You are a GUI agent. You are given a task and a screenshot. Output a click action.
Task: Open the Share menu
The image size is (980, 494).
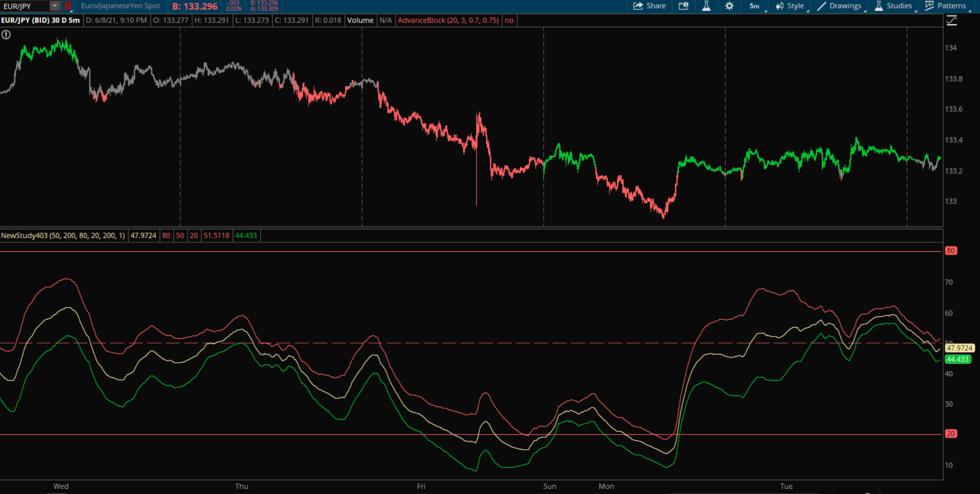click(649, 6)
